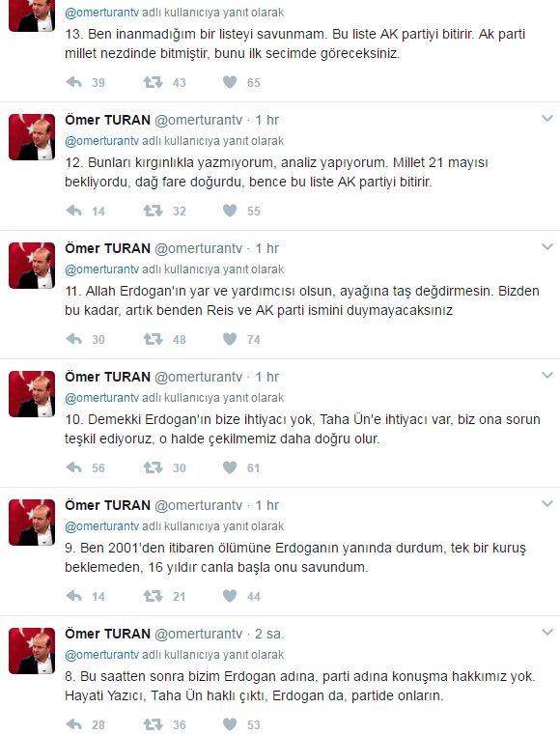The height and width of the screenshot is (736, 560).
Task: Retweet tweet 12 about 21 mayıs
Action: point(153,211)
